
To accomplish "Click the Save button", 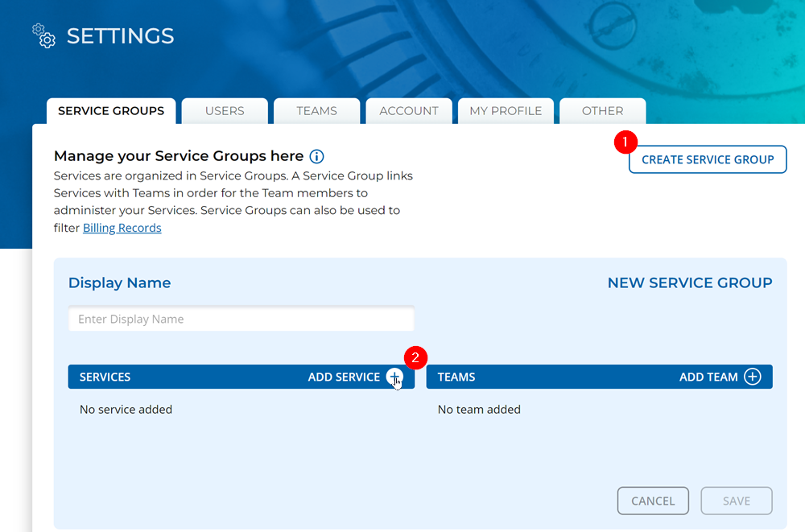I will [737, 501].
